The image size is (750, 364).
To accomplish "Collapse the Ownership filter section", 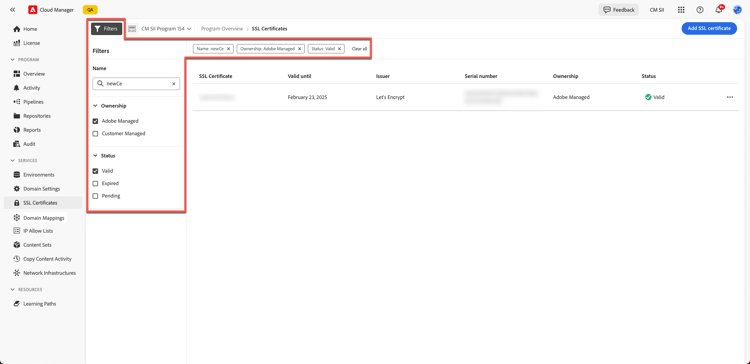I will [x=95, y=106].
